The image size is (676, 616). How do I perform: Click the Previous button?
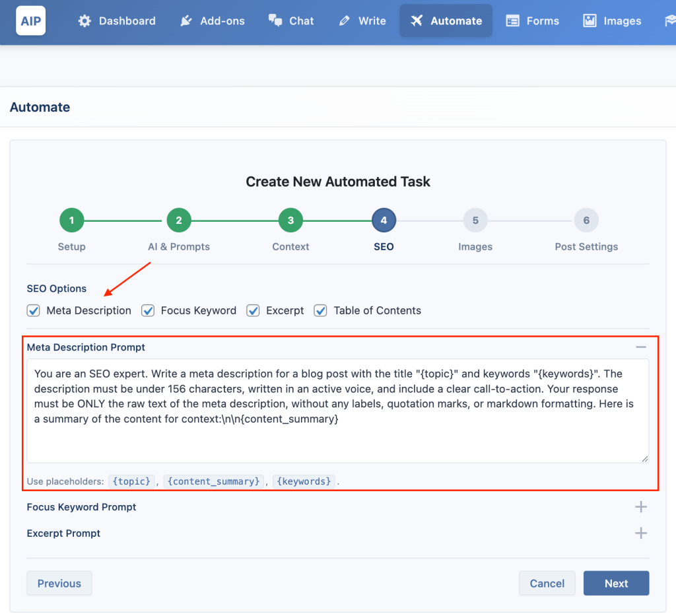click(x=59, y=583)
